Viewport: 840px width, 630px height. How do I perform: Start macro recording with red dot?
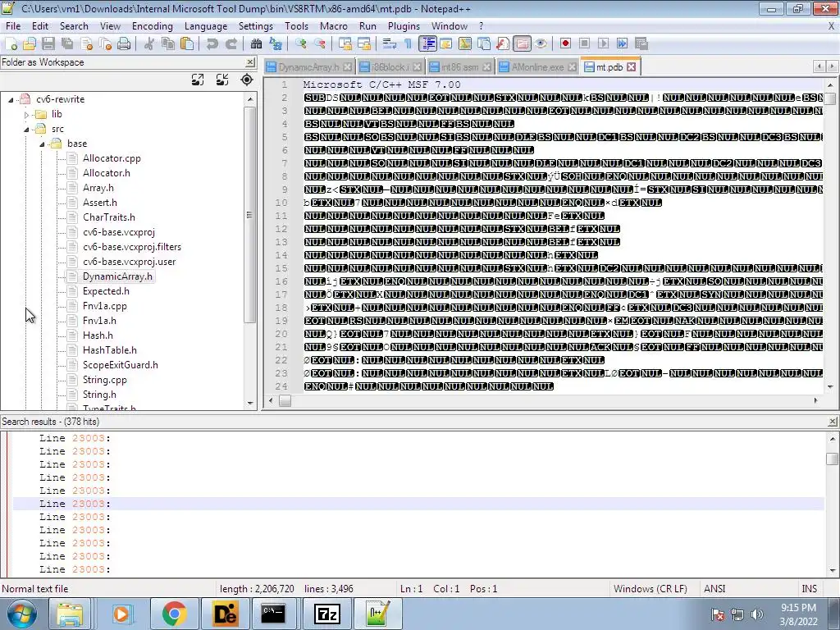tap(566, 44)
